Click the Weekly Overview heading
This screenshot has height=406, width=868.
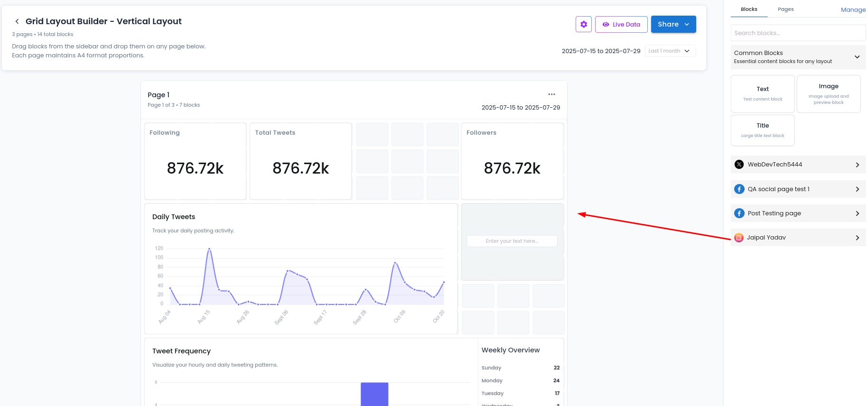coord(511,350)
